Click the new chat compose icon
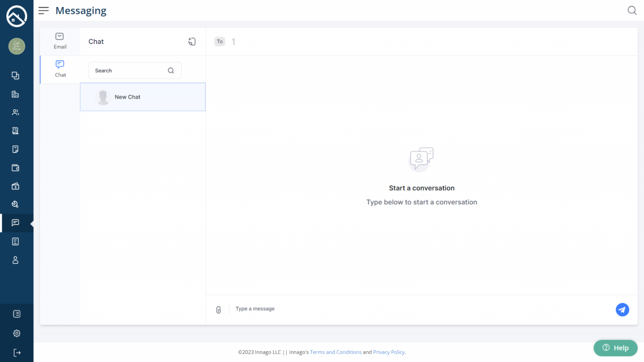This screenshot has width=644, height=362. pyautogui.click(x=192, y=41)
